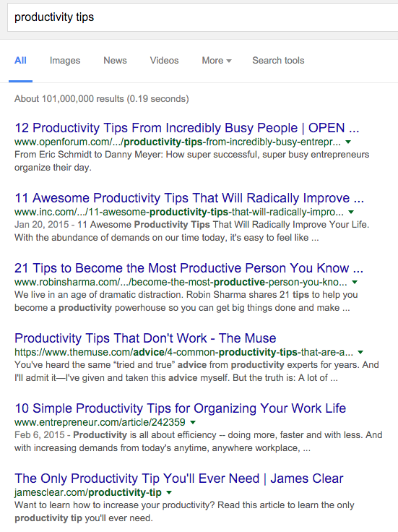Open Productivity Tips That Don't Work - The Muse

coord(145,338)
